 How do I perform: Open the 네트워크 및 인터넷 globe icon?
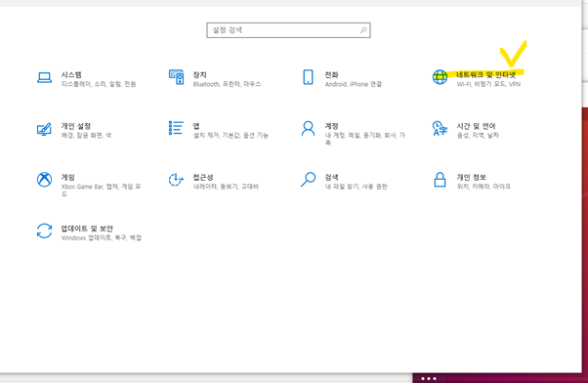(x=440, y=77)
